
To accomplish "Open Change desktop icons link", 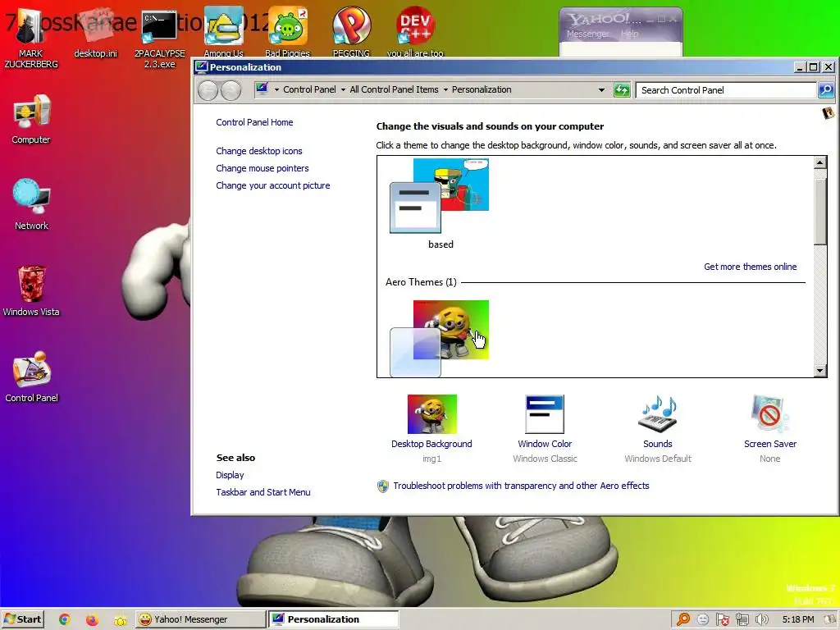I will (x=258, y=151).
